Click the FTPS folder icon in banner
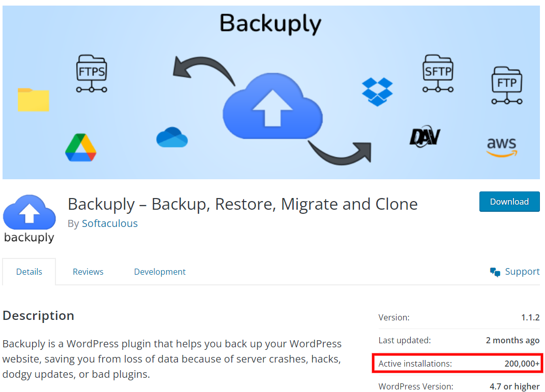The height and width of the screenshot is (392, 545). click(92, 74)
